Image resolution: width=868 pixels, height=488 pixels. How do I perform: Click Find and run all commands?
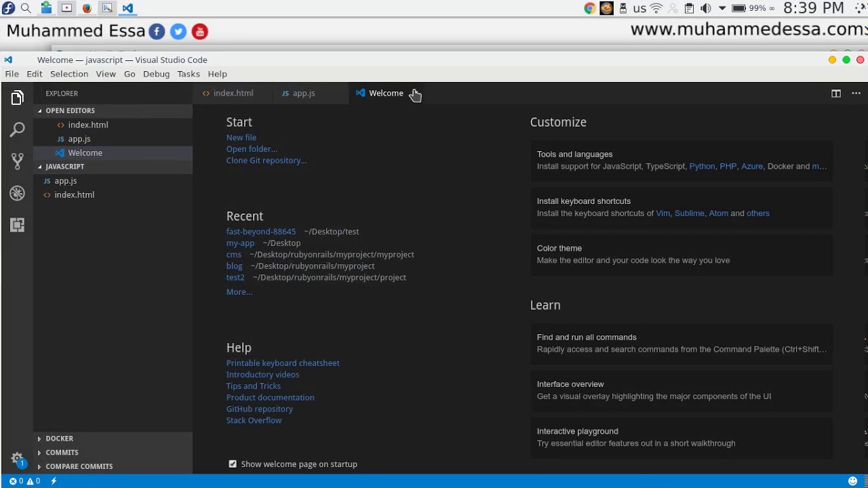[x=682, y=343]
